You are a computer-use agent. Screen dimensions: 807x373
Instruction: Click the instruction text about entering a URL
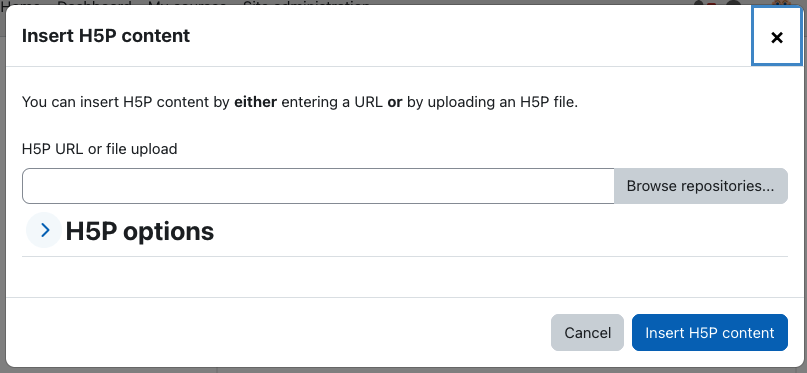(300, 102)
